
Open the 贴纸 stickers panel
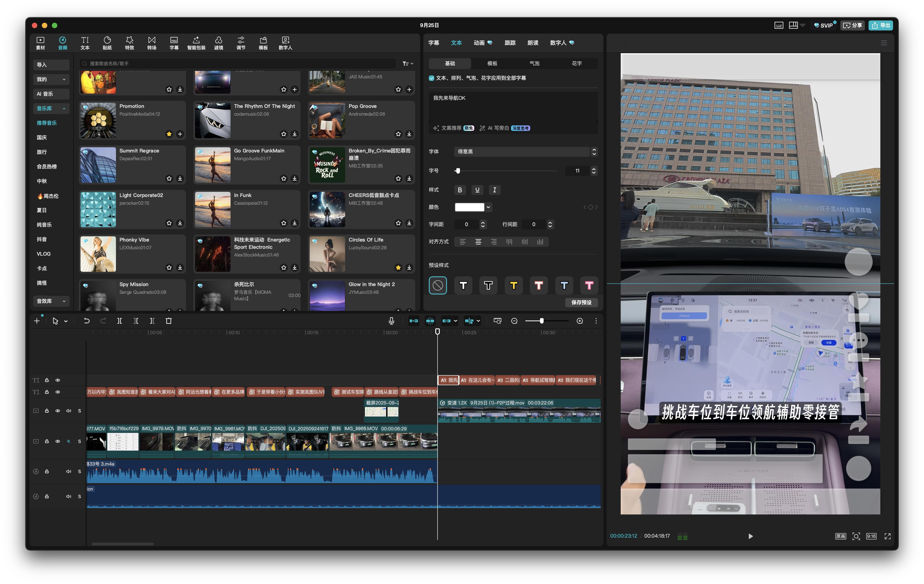coord(107,43)
